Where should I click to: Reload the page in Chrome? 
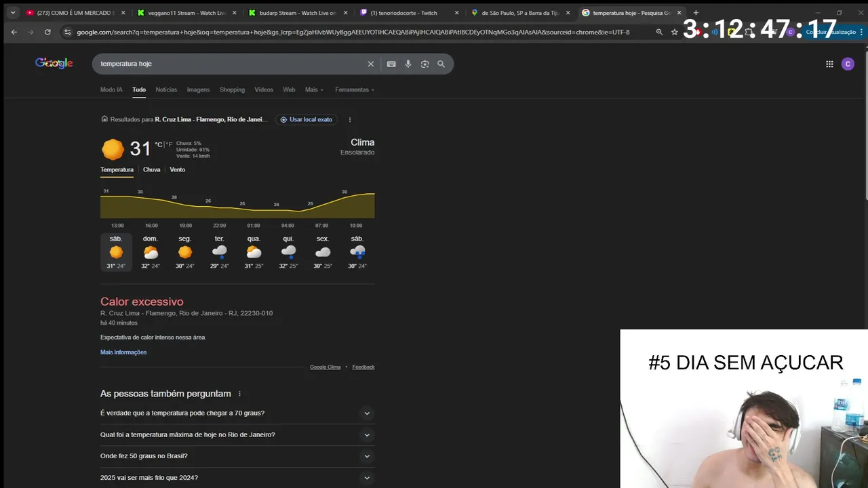(47, 32)
